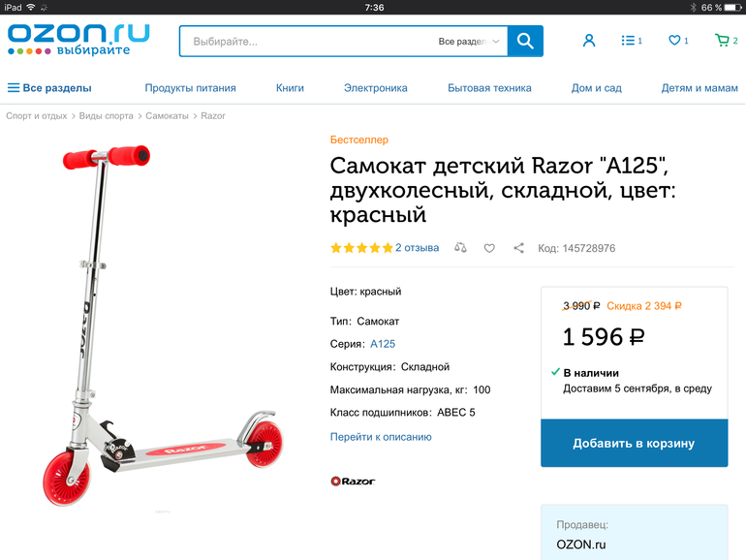Open the orders list icon
The width and height of the screenshot is (746, 560).
[632, 41]
